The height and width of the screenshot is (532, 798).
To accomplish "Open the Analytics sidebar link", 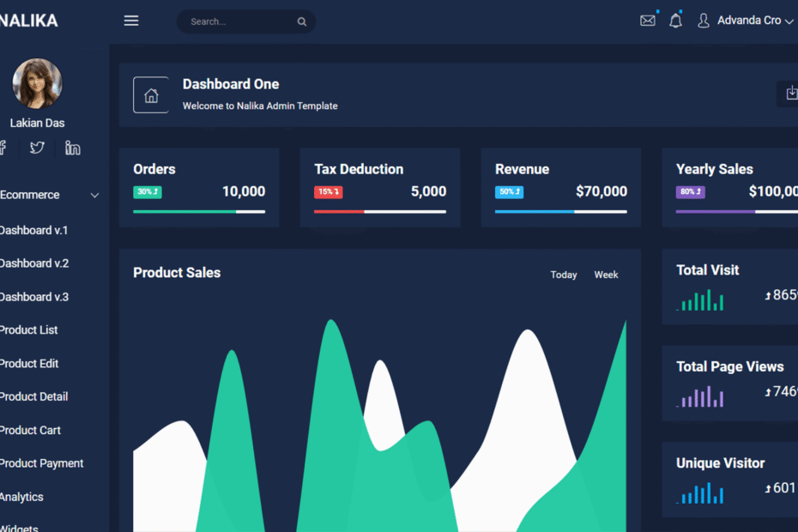I will click(x=21, y=497).
